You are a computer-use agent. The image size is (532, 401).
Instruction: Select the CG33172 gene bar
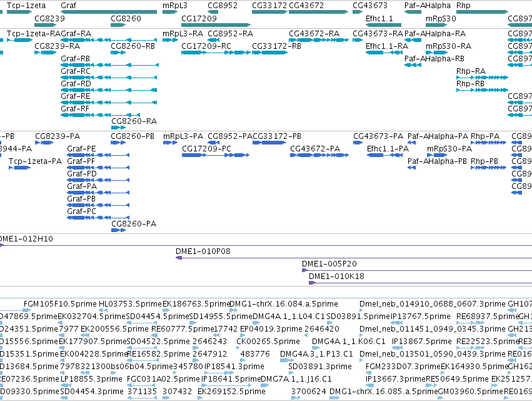[x=269, y=12]
